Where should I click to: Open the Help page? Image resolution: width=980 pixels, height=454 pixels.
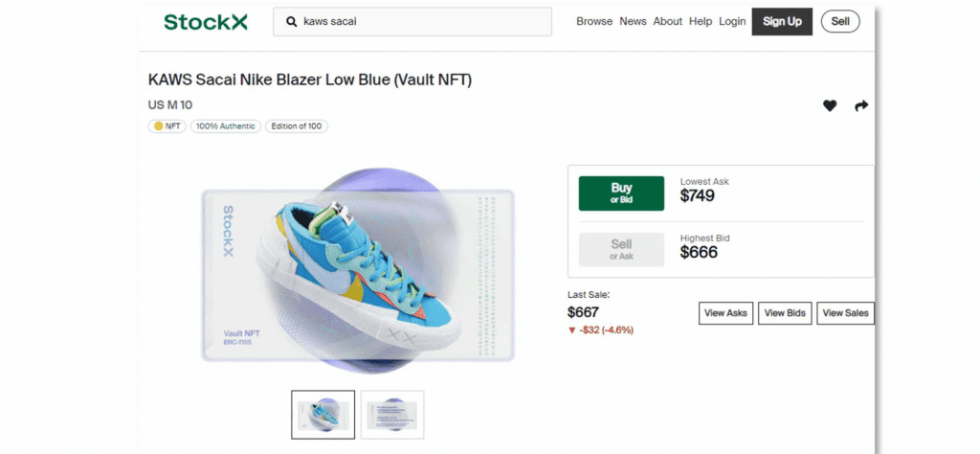click(x=701, y=21)
